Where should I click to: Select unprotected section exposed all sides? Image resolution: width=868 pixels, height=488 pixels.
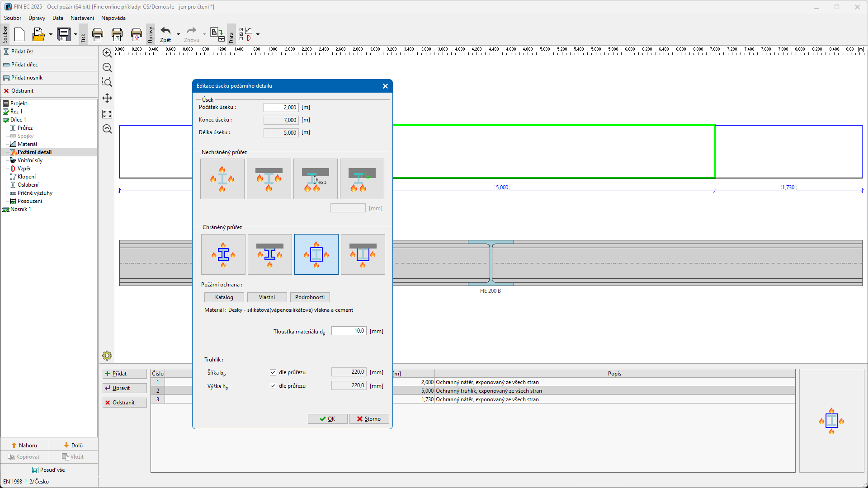click(x=222, y=179)
